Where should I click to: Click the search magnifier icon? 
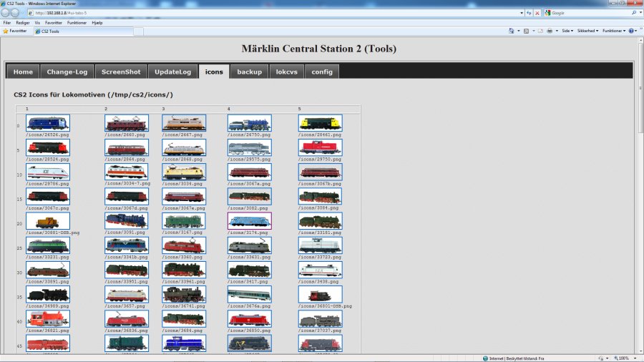pyautogui.click(x=634, y=13)
